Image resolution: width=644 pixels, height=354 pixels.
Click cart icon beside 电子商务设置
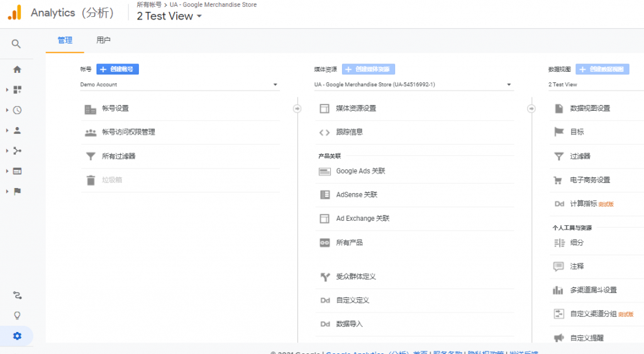558,180
